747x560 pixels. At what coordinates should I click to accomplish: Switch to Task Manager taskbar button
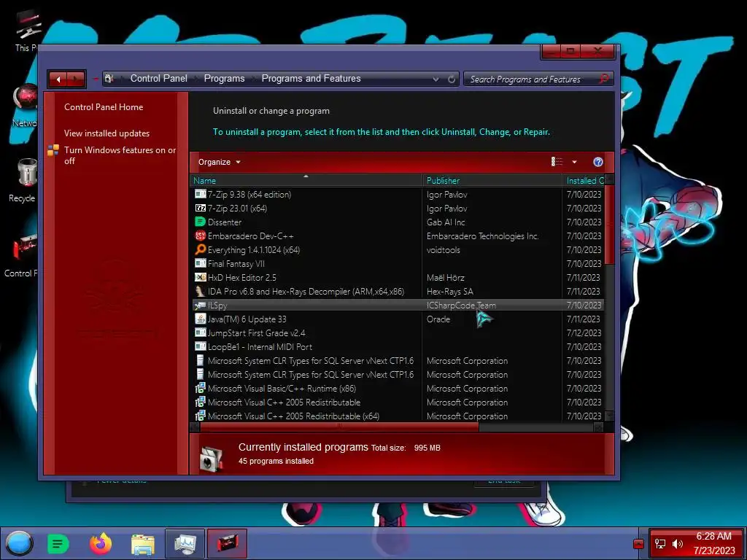[x=185, y=544]
